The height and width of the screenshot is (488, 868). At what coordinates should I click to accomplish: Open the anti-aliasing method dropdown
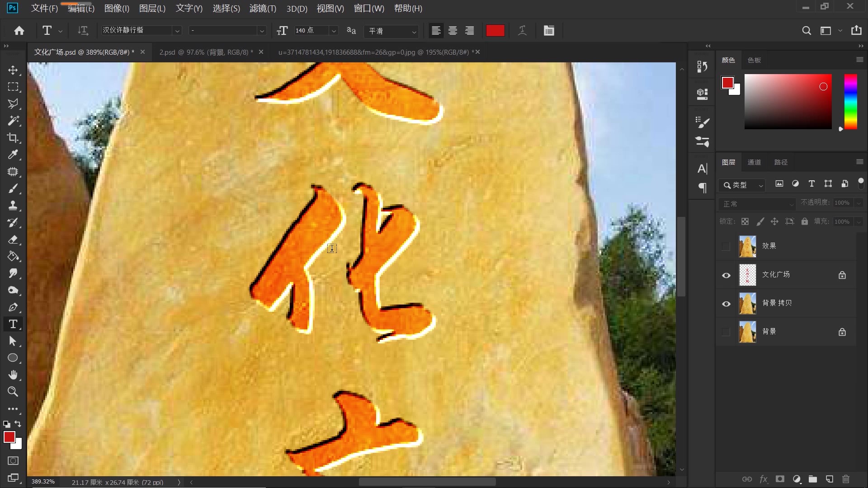[x=414, y=32]
